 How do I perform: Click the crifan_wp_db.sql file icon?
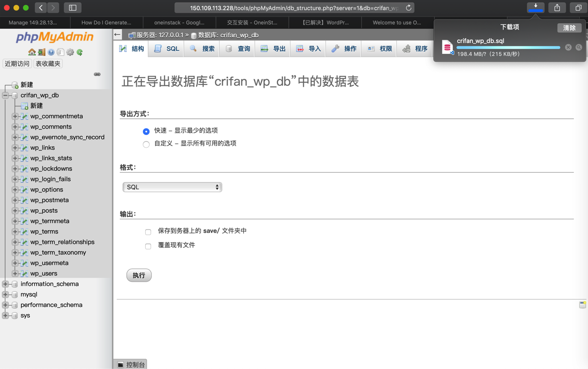click(x=447, y=47)
